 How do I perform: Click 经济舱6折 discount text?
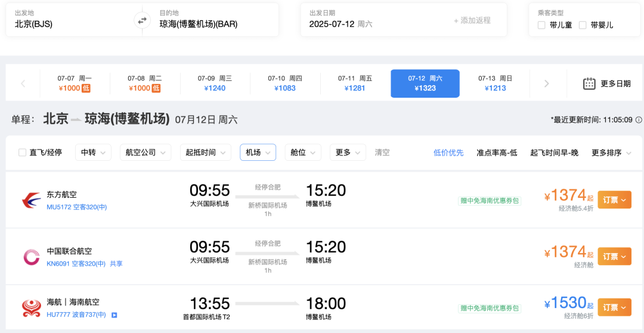point(578,316)
